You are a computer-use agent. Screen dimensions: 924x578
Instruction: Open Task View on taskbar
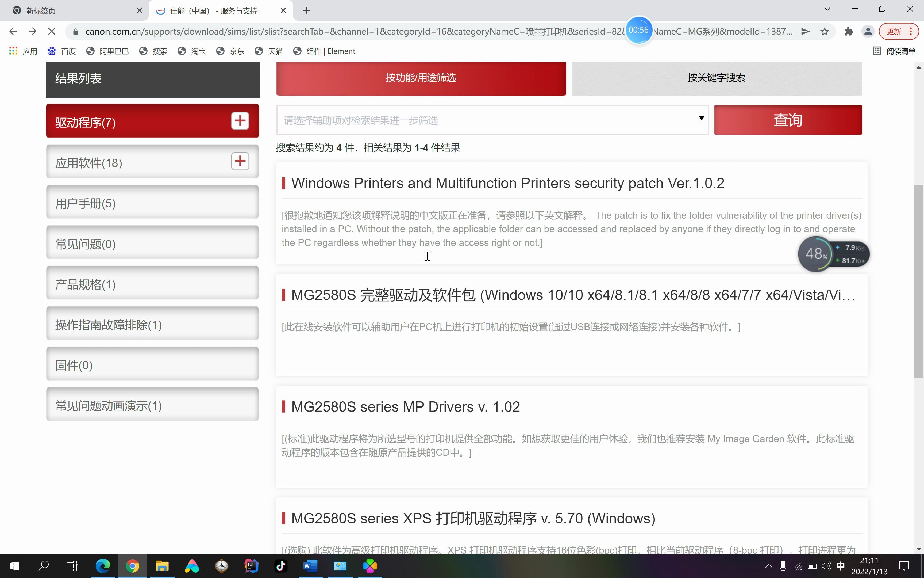[x=72, y=566]
